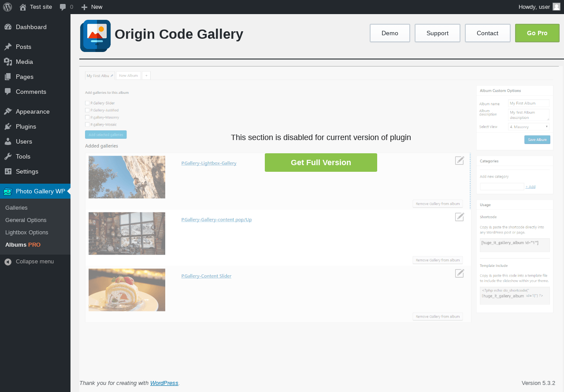Check the P.Gallery-Justified checkbox
Viewport: 564px width, 392px height.
87,110
